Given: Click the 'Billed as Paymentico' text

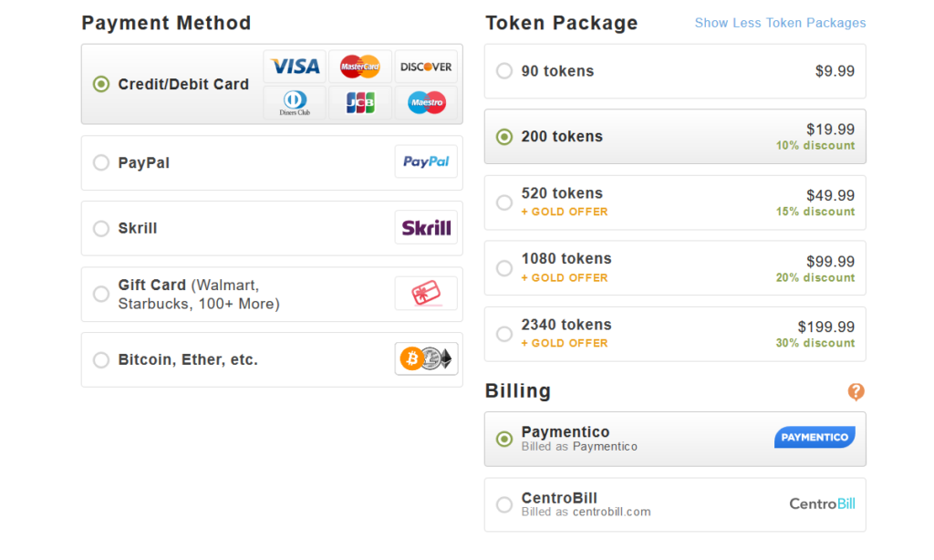Looking at the screenshot, I should click(579, 447).
